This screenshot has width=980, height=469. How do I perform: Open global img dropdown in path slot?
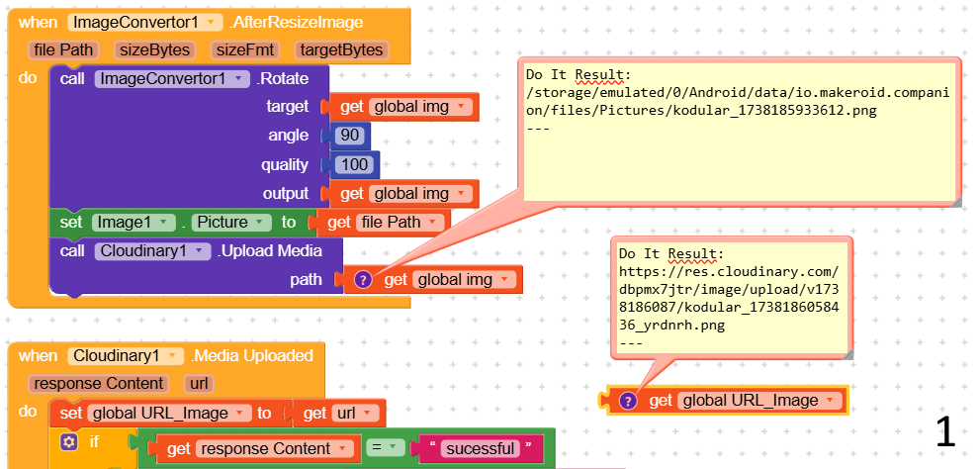[505, 280]
